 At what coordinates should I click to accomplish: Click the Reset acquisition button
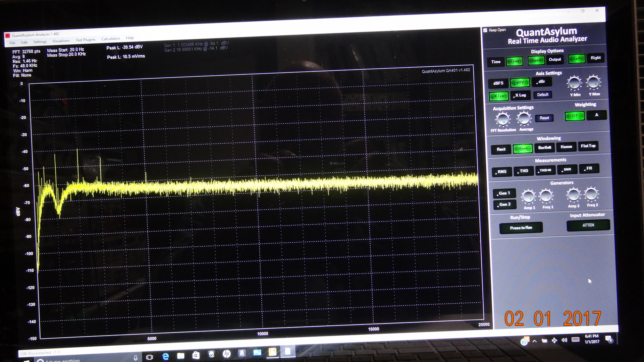point(544,118)
